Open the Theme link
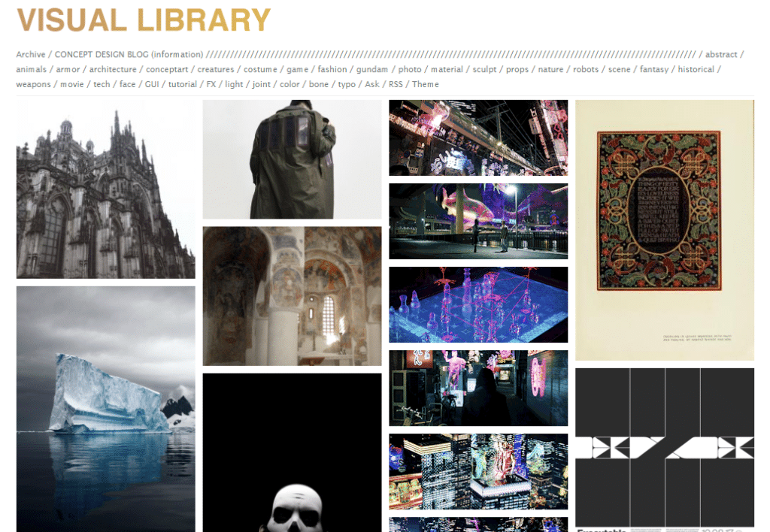Screen dimensions: 770x532 [426, 84]
